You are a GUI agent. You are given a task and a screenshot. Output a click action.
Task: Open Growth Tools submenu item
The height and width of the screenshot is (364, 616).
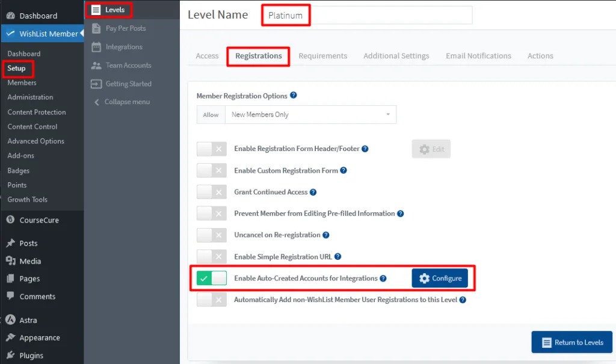pos(28,200)
